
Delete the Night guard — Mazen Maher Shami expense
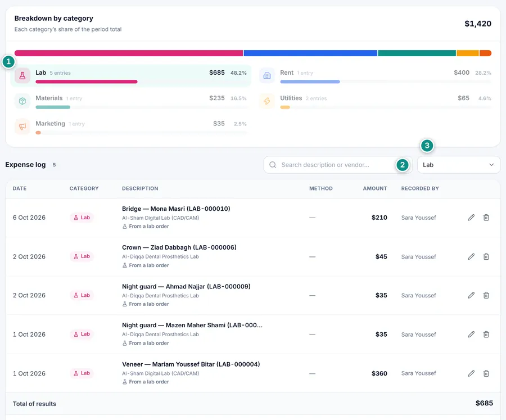[x=486, y=335]
